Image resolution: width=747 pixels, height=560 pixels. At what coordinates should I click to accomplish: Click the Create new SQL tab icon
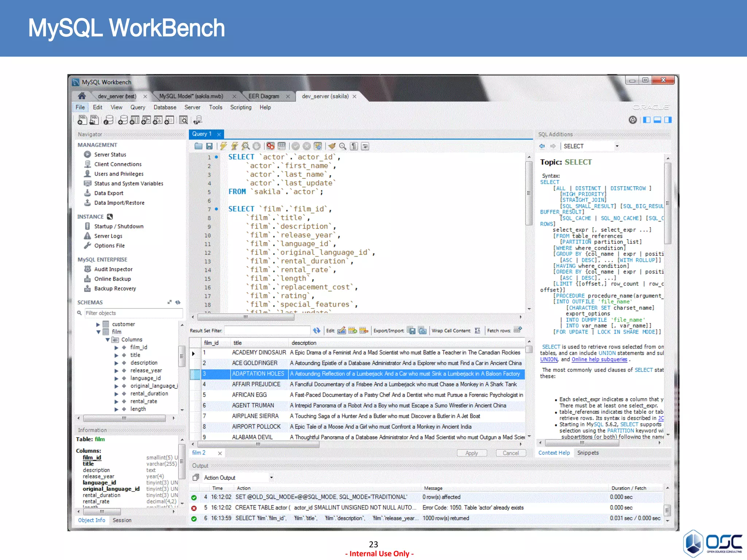coord(82,120)
